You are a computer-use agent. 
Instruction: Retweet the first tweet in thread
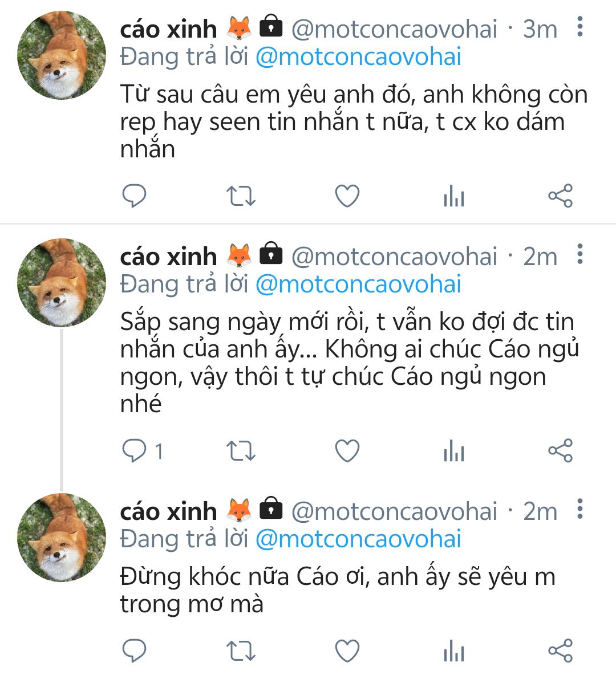pyautogui.click(x=241, y=196)
